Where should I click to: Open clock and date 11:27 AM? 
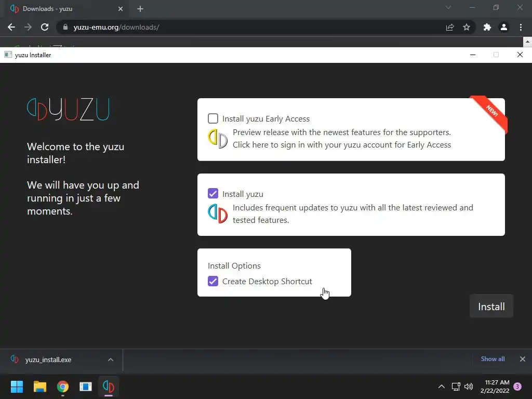[x=495, y=387]
